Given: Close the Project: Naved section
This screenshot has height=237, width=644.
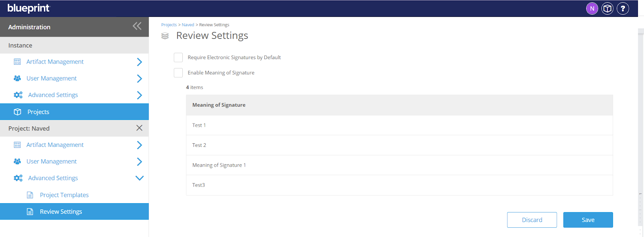Looking at the screenshot, I should [x=139, y=128].
